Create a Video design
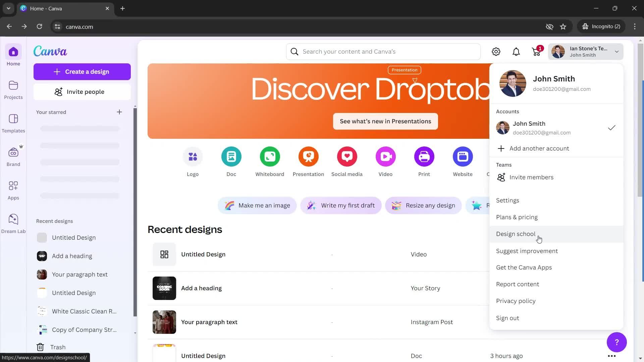 [x=386, y=162]
